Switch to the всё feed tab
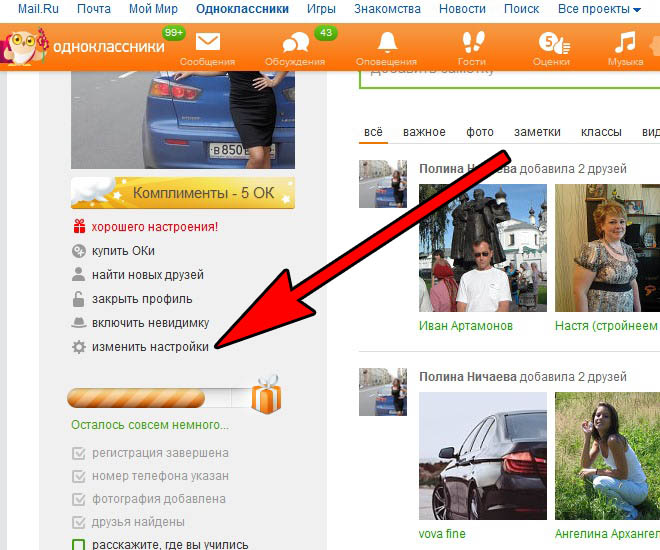 [373, 132]
